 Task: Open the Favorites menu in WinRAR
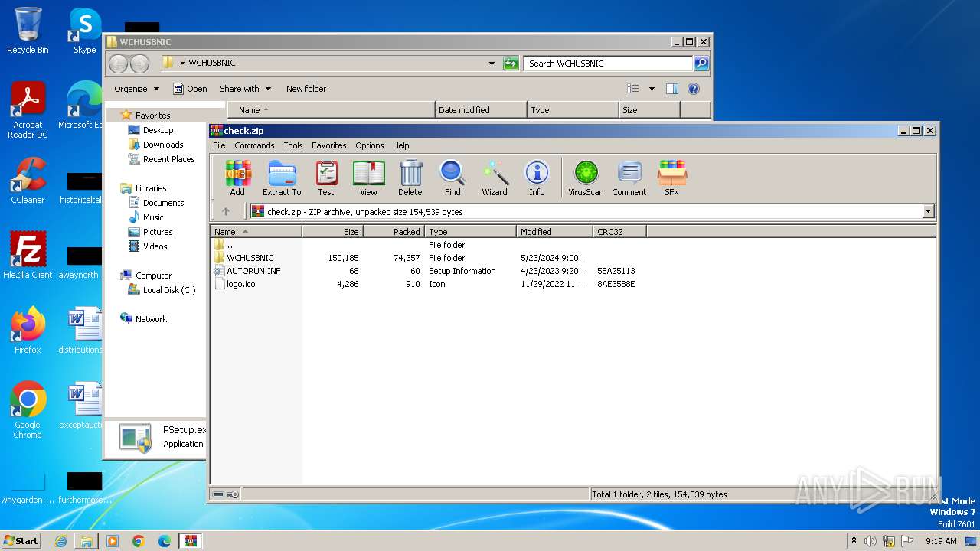pyautogui.click(x=329, y=145)
